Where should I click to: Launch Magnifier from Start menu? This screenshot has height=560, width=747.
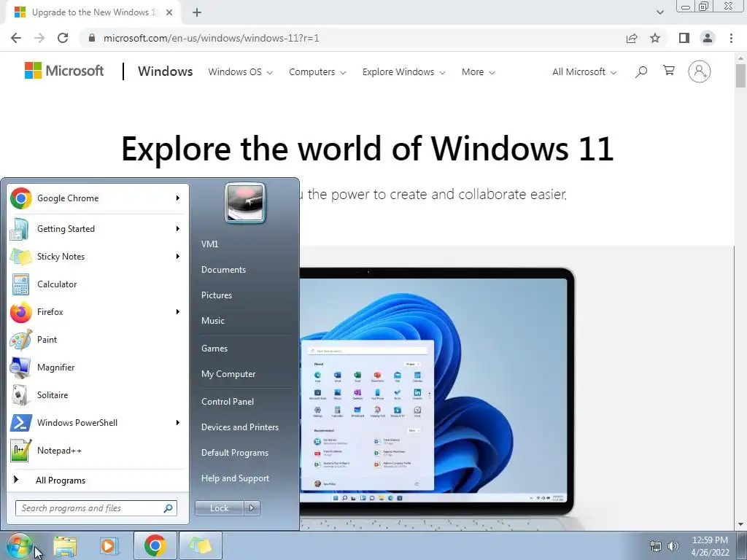coord(98,367)
